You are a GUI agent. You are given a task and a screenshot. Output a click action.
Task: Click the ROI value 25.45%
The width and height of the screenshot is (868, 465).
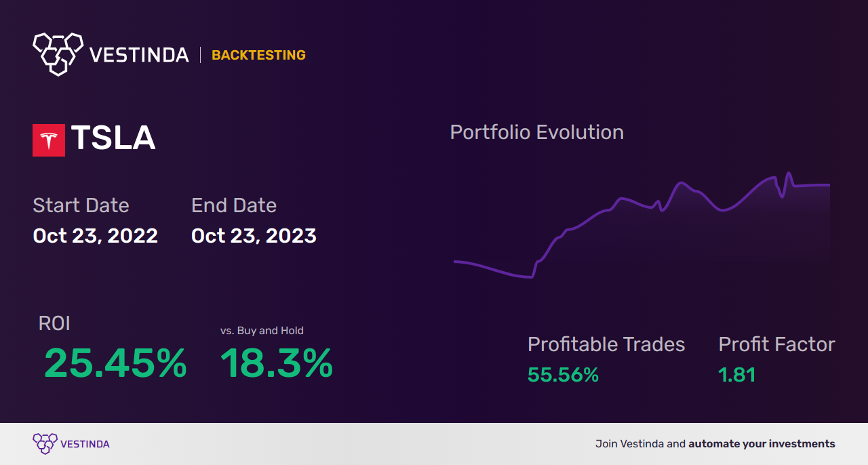click(x=115, y=363)
